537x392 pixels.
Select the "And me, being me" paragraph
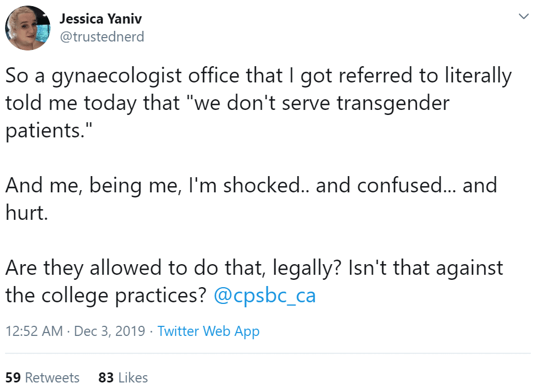[251, 199]
